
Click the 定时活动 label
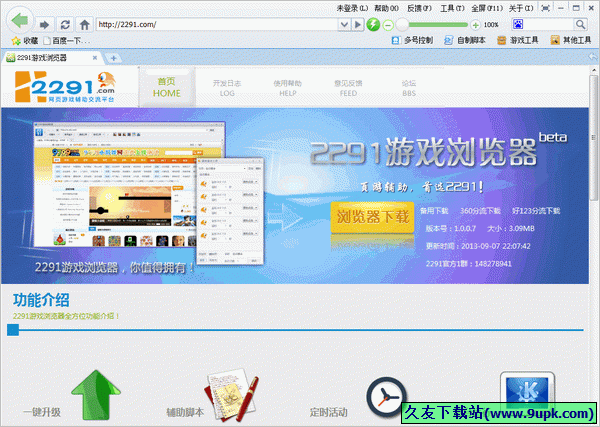[328, 412]
